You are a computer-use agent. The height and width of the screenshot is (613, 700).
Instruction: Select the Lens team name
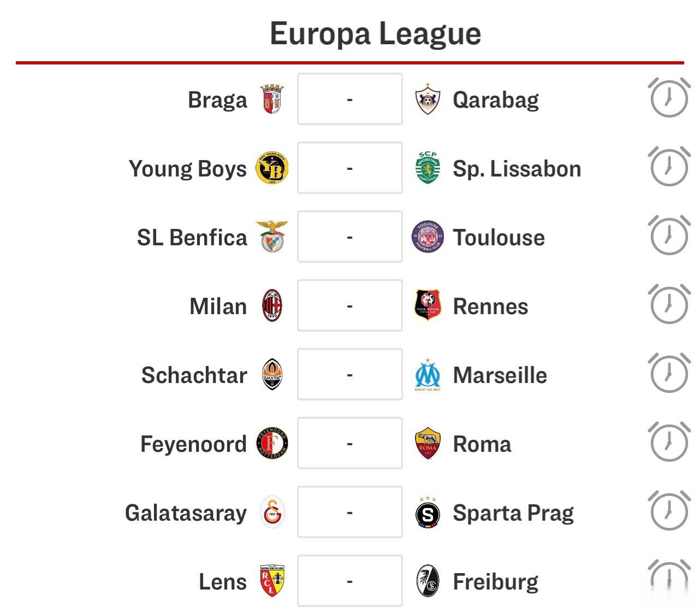[x=222, y=582]
